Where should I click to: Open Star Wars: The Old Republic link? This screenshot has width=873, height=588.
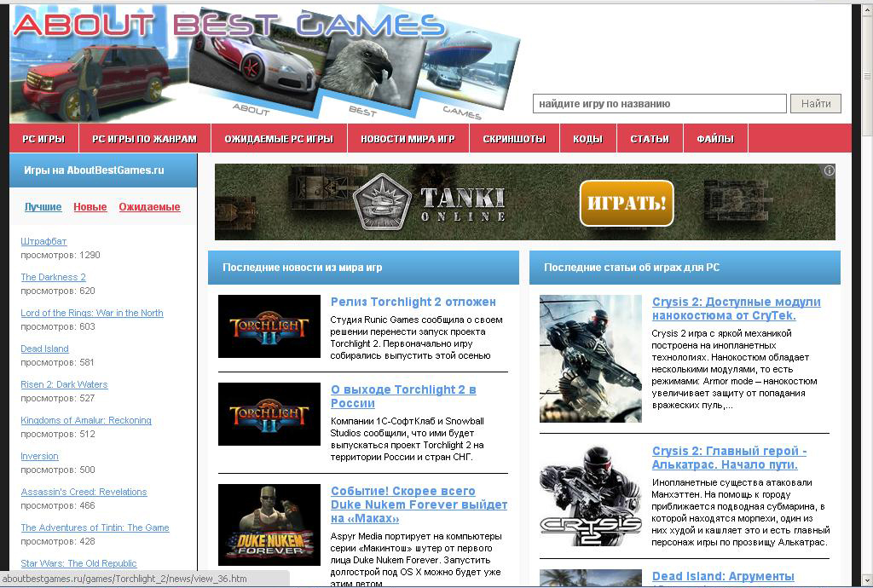pyautogui.click(x=78, y=563)
